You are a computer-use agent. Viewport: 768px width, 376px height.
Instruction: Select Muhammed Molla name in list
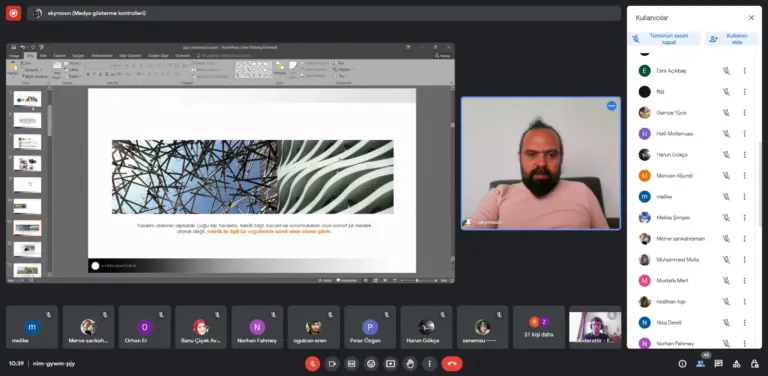click(x=677, y=259)
